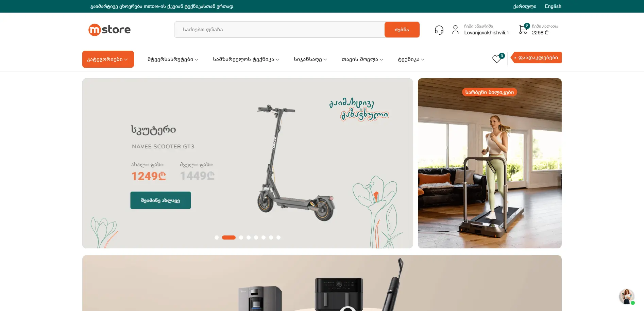This screenshot has width=644, height=311.
Task: Expand the სამზარეულოს ტექნიკა menu
Action: (x=246, y=59)
